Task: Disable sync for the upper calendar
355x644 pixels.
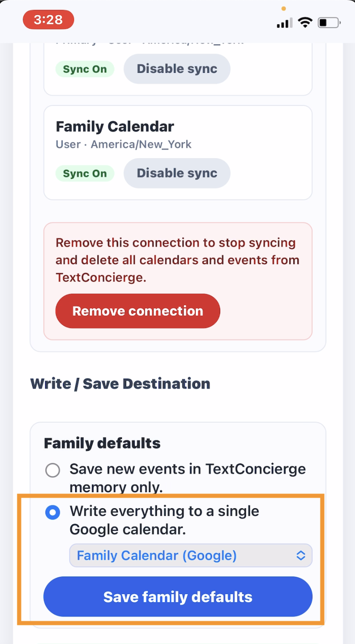Action: 177,69
